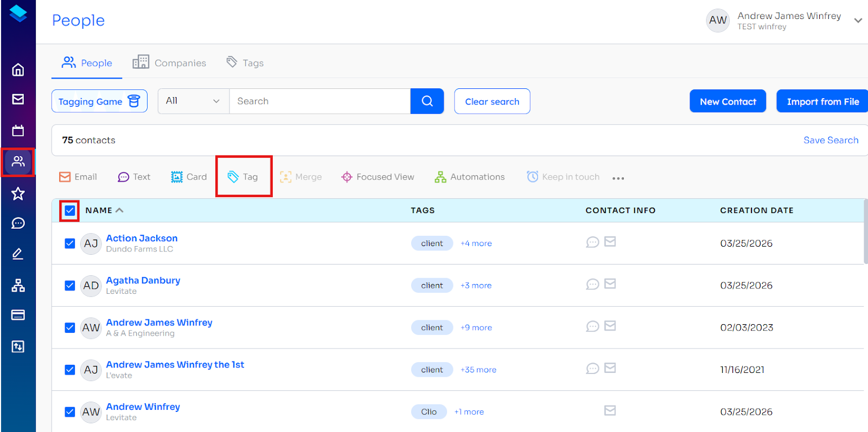868x432 pixels.
Task: Open the All filter dropdown
Action: tap(194, 101)
